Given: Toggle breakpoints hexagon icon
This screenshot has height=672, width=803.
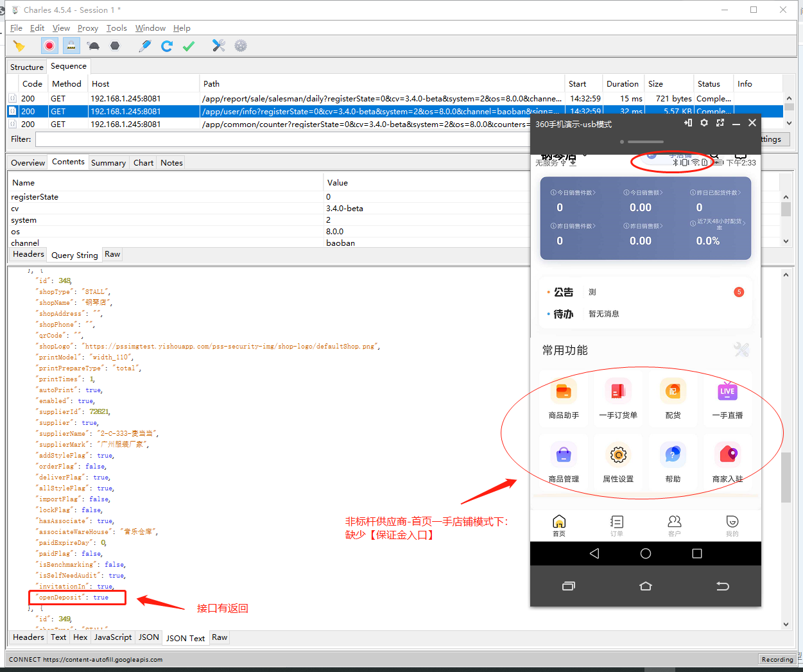Looking at the screenshot, I should point(115,46).
